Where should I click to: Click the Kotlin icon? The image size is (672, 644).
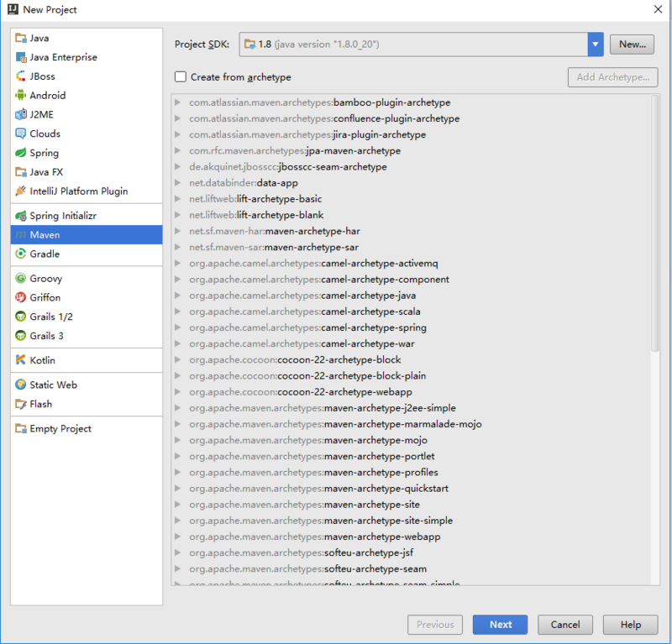coord(20,360)
